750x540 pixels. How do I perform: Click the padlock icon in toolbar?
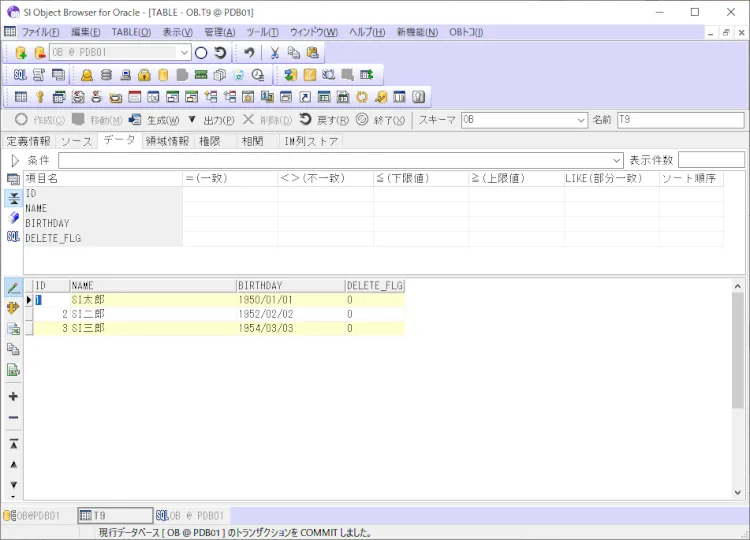tap(144, 75)
